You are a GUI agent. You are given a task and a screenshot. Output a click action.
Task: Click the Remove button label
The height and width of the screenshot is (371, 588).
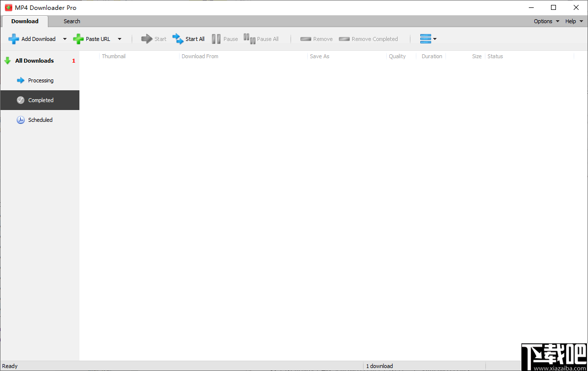click(323, 39)
